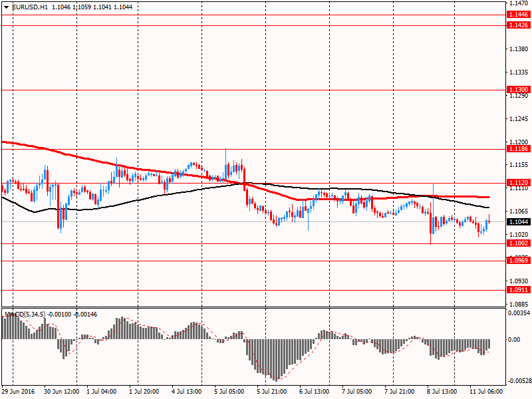Click the 5 Jul 05:00 time label

(229, 392)
